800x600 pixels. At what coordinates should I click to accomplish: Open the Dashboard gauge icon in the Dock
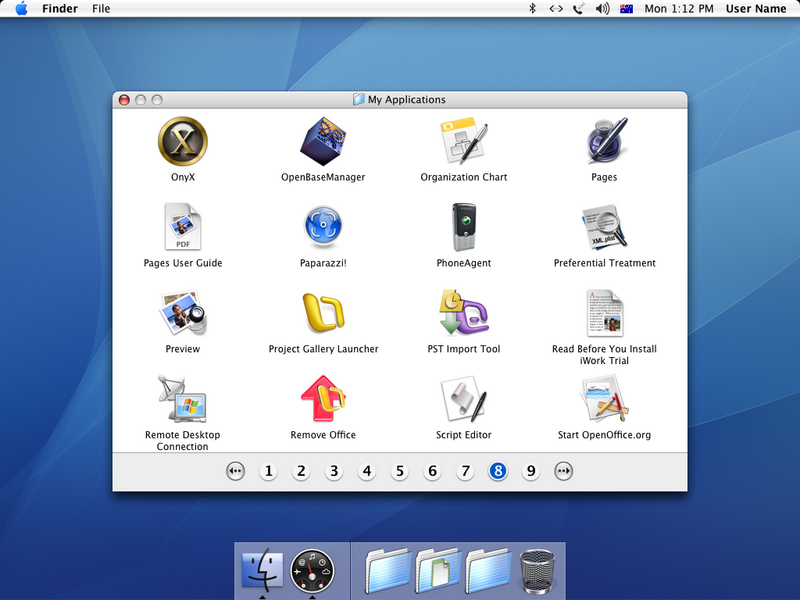tap(312, 570)
